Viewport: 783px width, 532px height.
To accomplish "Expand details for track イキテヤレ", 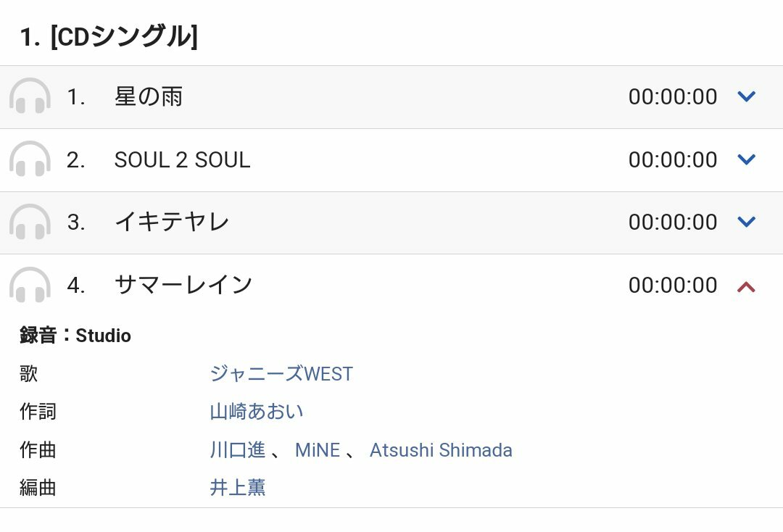I will click(x=746, y=223).
